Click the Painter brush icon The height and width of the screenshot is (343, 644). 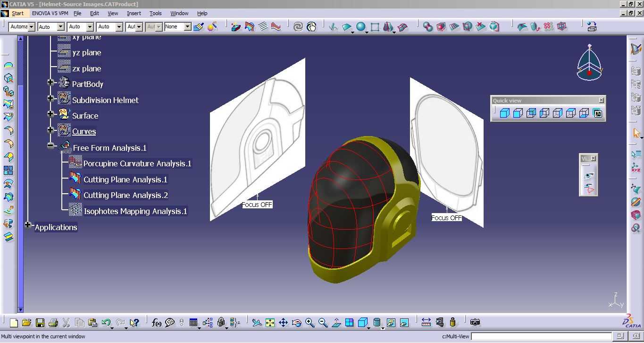tap(199, 27)
